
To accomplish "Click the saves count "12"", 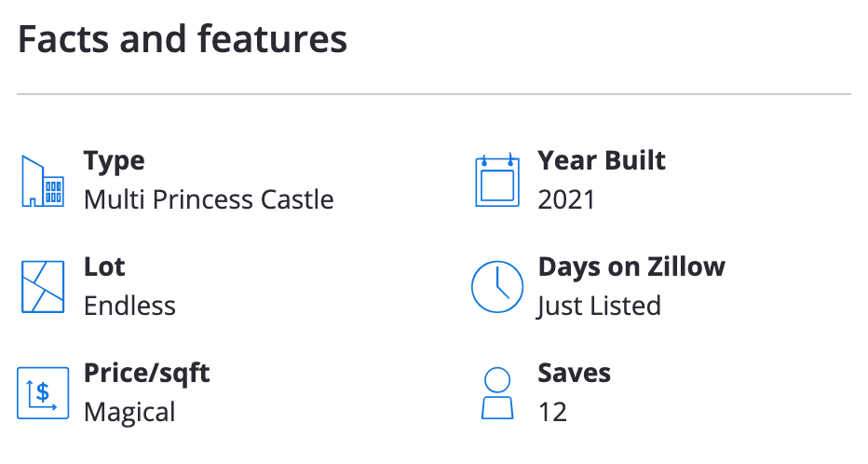I will tap(552, 411).
